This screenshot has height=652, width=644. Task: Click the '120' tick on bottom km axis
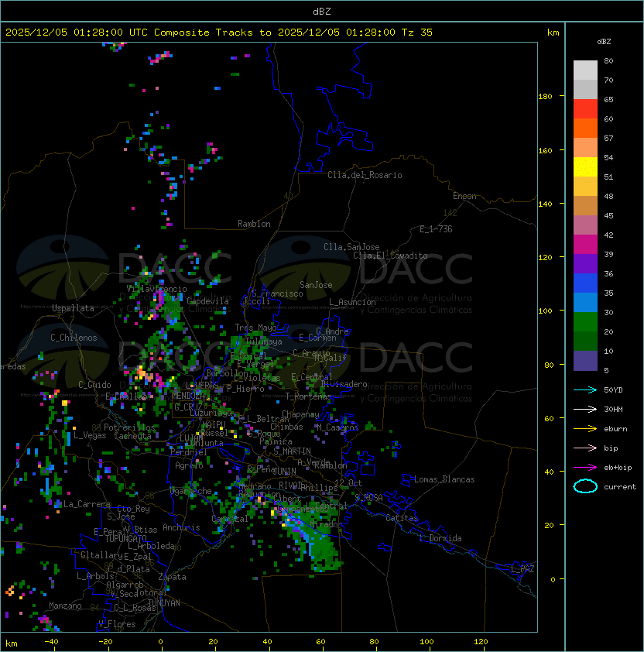(481, 642)
